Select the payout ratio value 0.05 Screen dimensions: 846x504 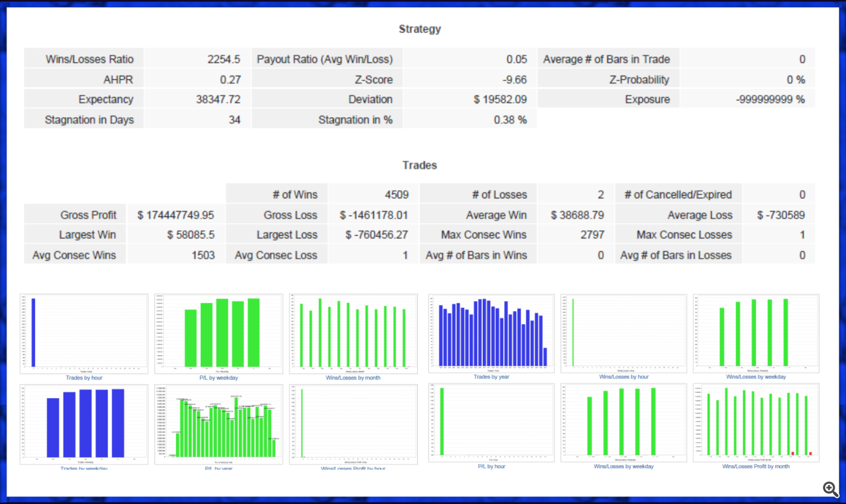(x=517, y=59)
